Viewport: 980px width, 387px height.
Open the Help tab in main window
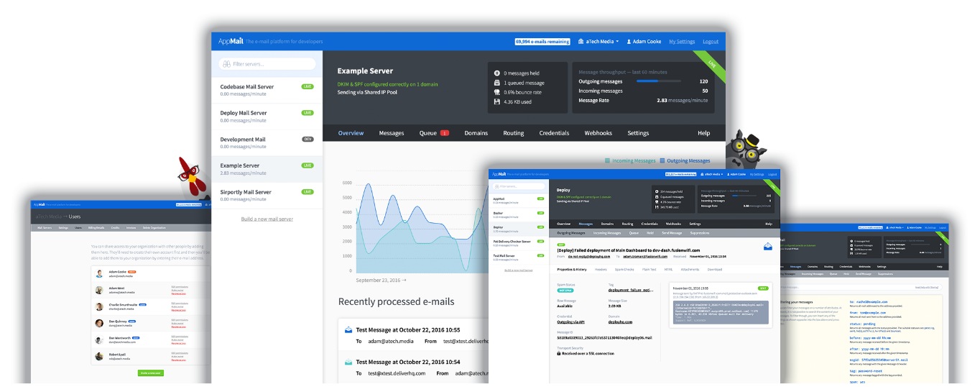coord(704,133)
